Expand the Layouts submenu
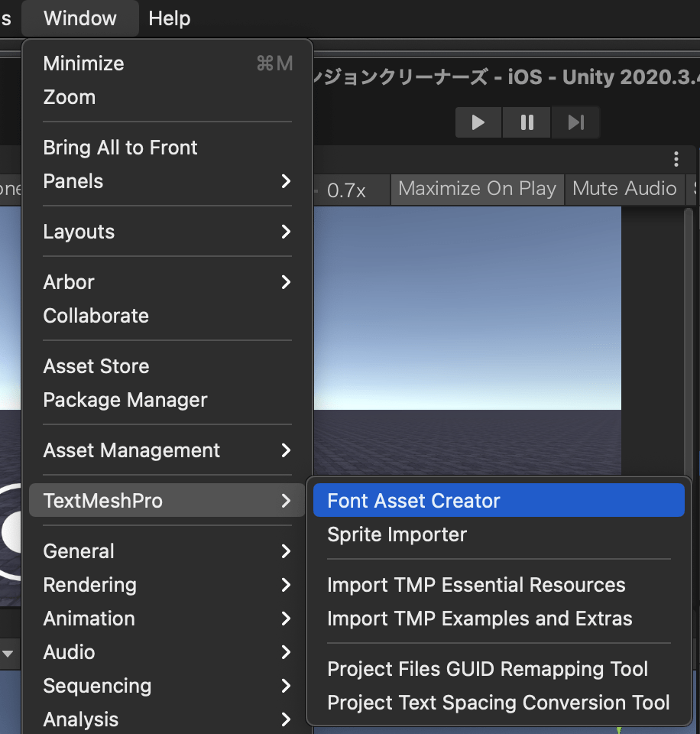Screen dimensions: 700x734 click(167, 232)
